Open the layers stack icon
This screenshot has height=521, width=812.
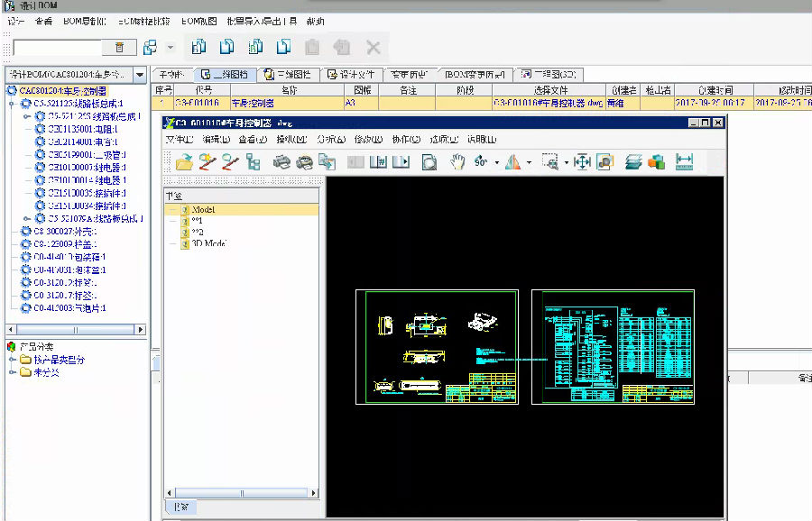[x=634, y=162]
